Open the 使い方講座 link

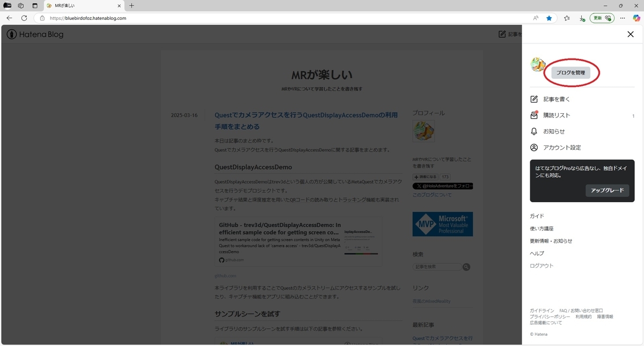pyautogui.click(x=541, y=229)
